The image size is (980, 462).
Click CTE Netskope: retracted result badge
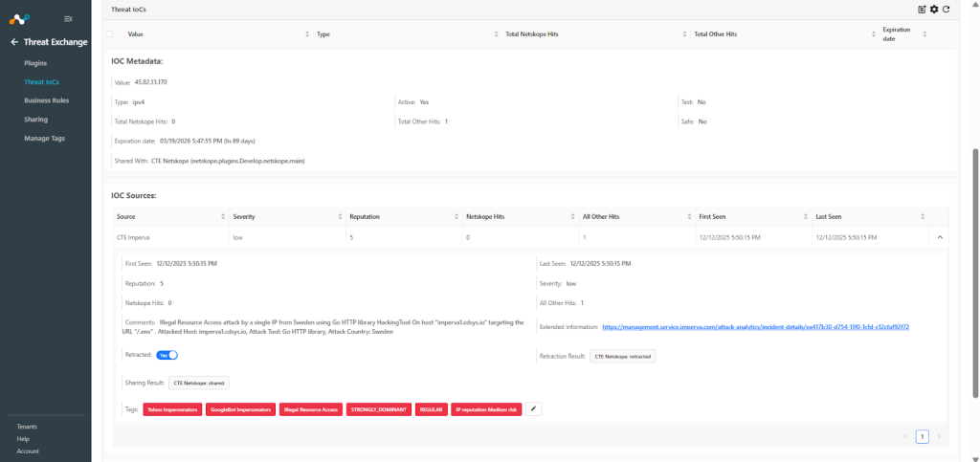click(622, 357)
